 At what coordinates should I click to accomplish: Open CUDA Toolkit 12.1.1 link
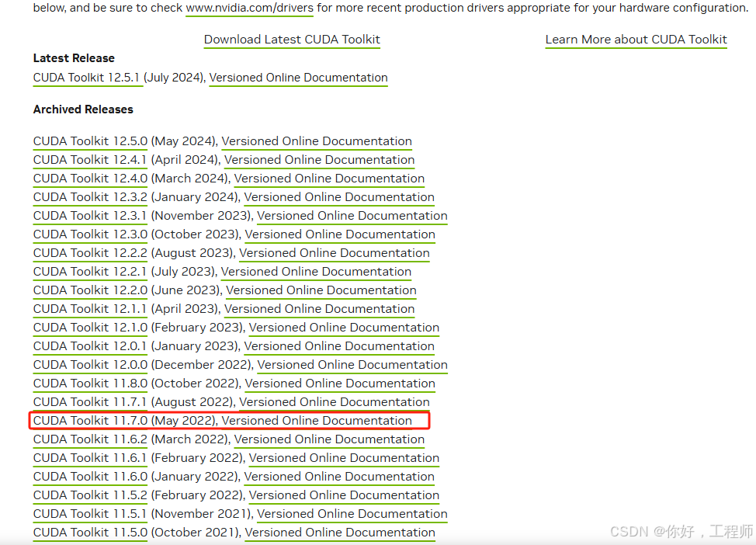click(x=90, y=309)
